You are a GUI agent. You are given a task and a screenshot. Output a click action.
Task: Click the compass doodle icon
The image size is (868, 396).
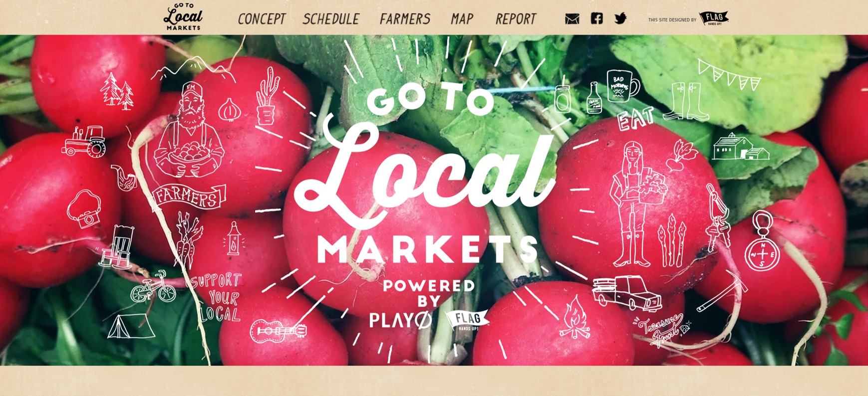click(762, 241)
